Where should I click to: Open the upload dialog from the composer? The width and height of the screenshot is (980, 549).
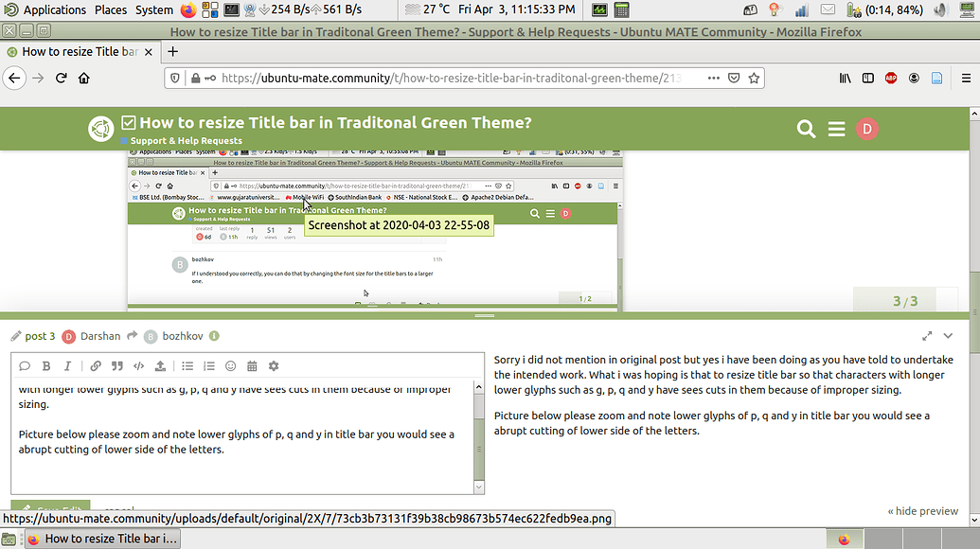(160, 366)
